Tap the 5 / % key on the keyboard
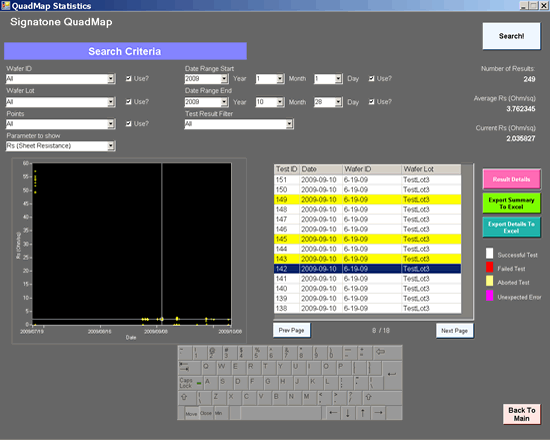The image size is (550, 440). (259, 352)
